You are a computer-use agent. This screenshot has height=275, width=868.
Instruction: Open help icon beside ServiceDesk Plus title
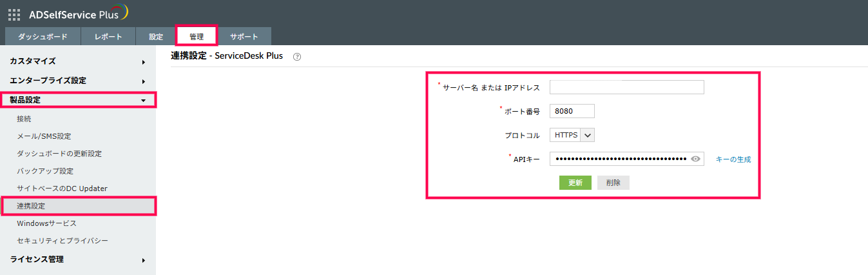coord(297,57)
